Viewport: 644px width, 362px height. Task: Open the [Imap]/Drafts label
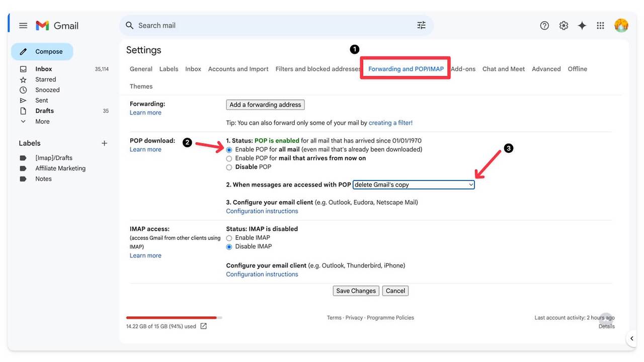click(x=54, y=158)
